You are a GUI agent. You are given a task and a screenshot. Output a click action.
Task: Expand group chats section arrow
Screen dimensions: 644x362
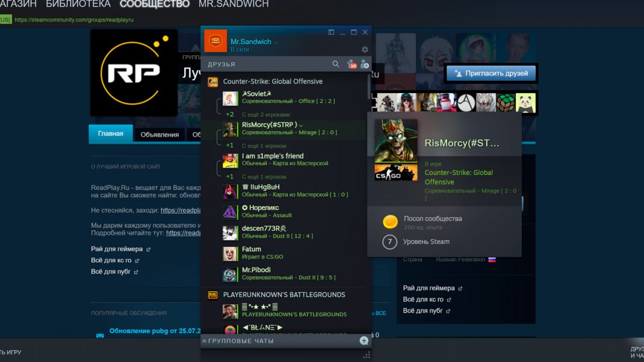pyautogui.click(x=204, y=341)
